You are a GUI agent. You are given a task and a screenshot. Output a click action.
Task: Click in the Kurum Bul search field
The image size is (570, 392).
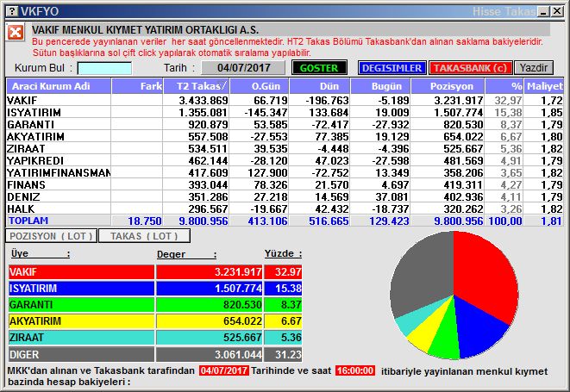(x=104, y=68)
